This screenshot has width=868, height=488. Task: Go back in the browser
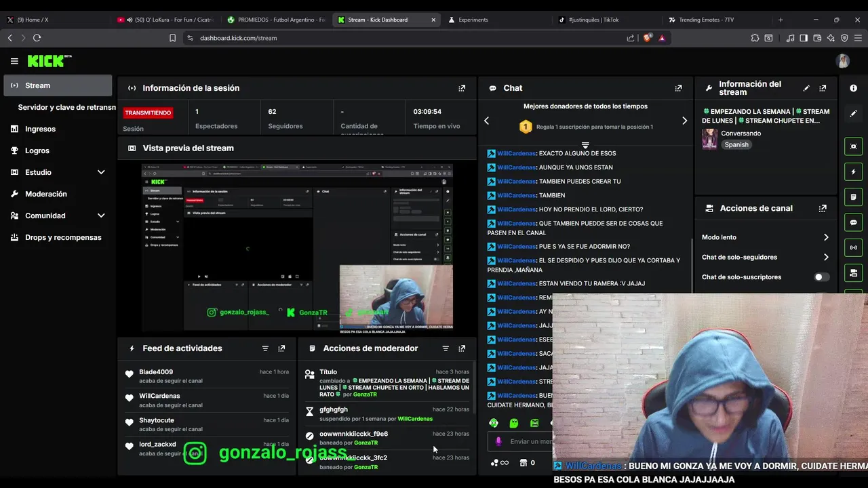(x=9, y=38)
